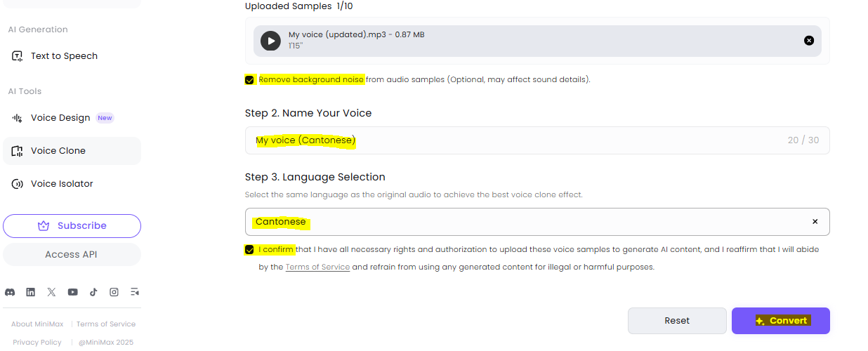Click the AI Tools section label
868x351 pixels.
(x=25, y=91)
